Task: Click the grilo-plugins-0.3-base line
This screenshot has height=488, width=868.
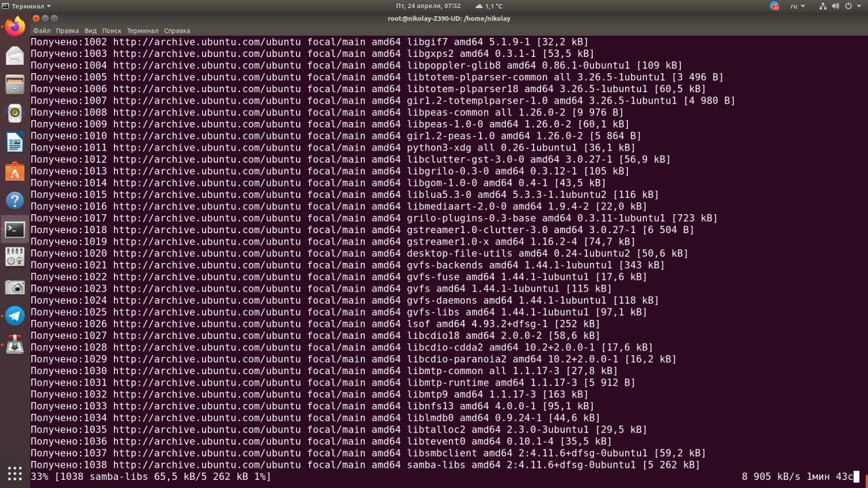Action: tap(374, 218)
